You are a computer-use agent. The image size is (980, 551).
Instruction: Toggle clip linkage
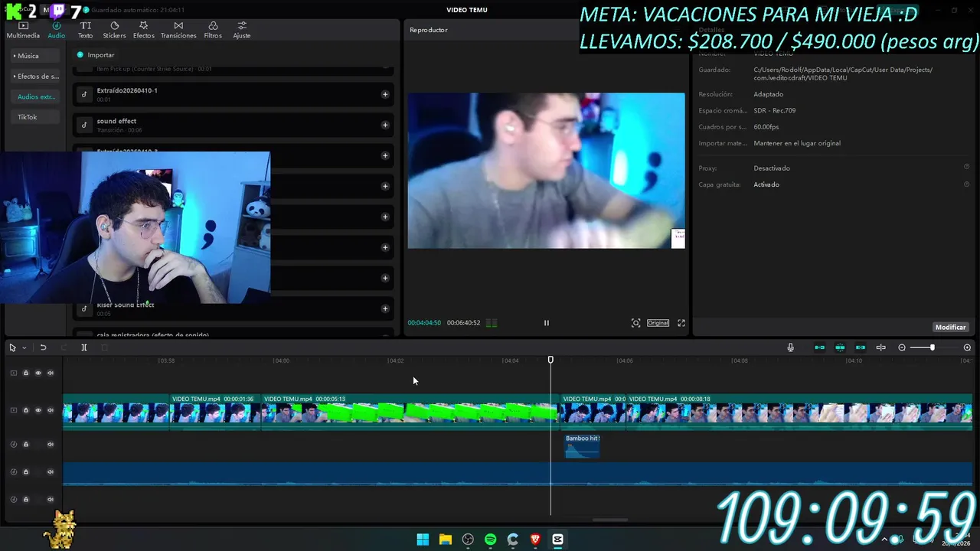point(861,347)
